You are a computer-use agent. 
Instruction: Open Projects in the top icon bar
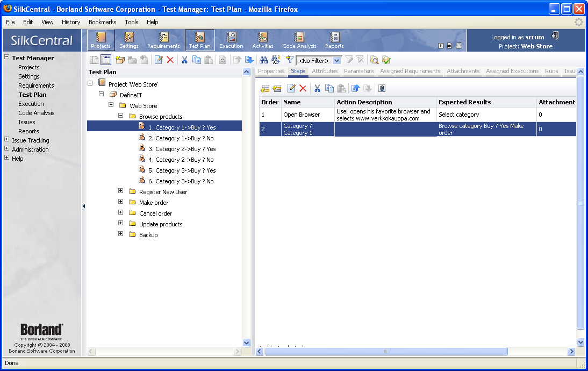[101, 40]
